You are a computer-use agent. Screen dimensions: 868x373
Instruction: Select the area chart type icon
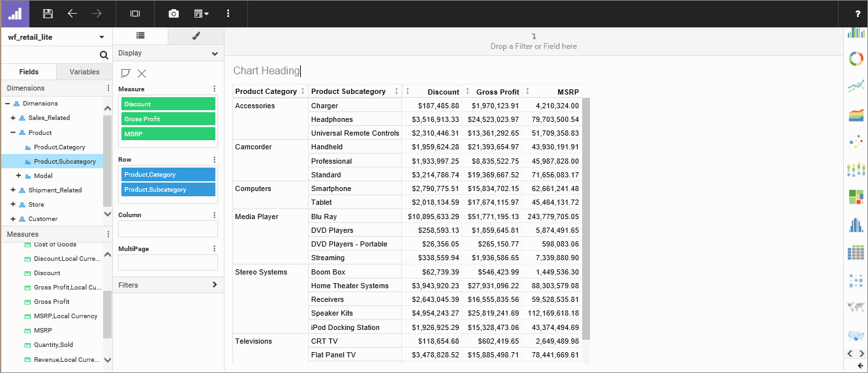(x=856, y=115)
